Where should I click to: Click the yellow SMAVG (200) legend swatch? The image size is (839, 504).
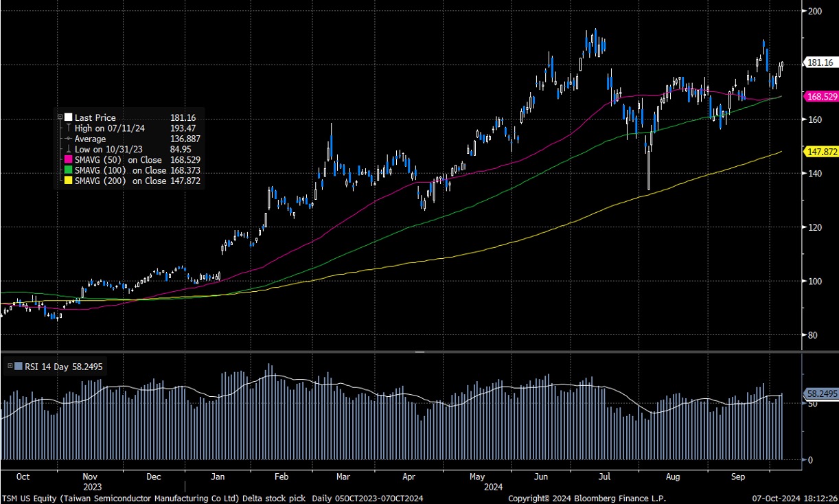tap(68, 181)
